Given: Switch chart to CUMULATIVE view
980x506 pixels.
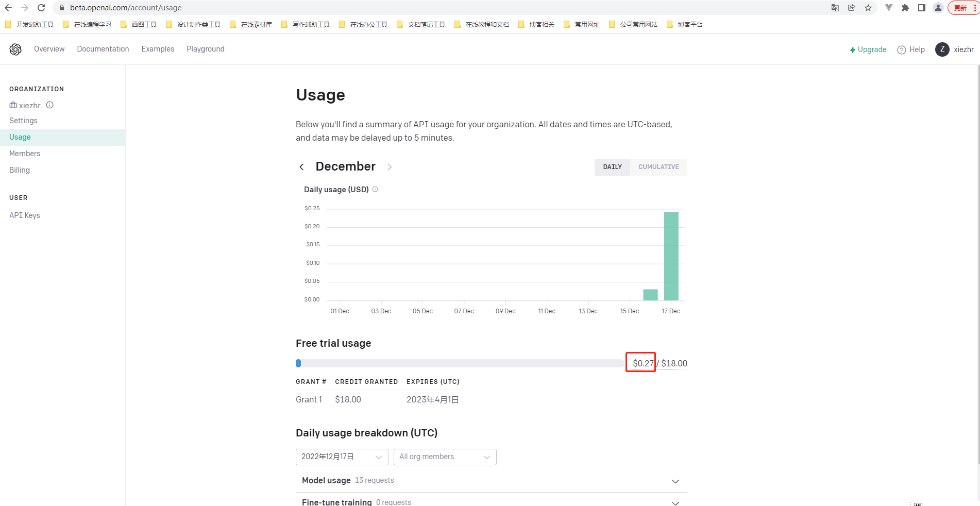Looking at the screenshot, I should (658, 167).
